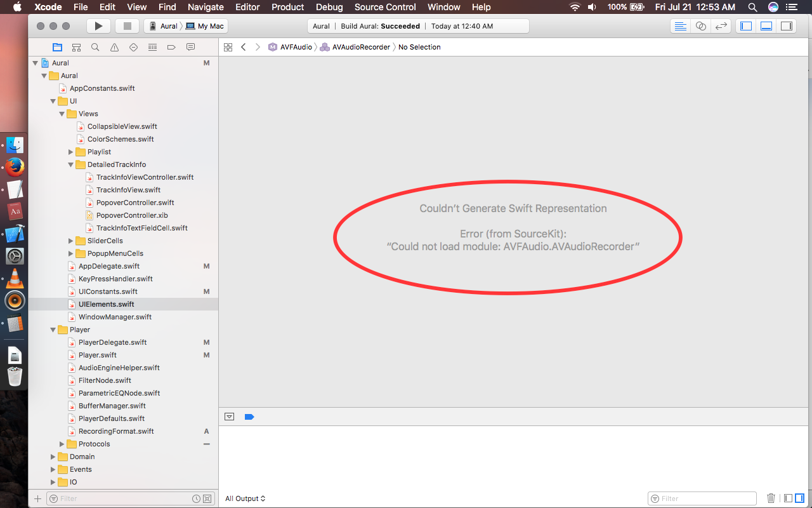Open the Symbol navigator icon
The image size is (812, 508).
(x=76, y=47)
